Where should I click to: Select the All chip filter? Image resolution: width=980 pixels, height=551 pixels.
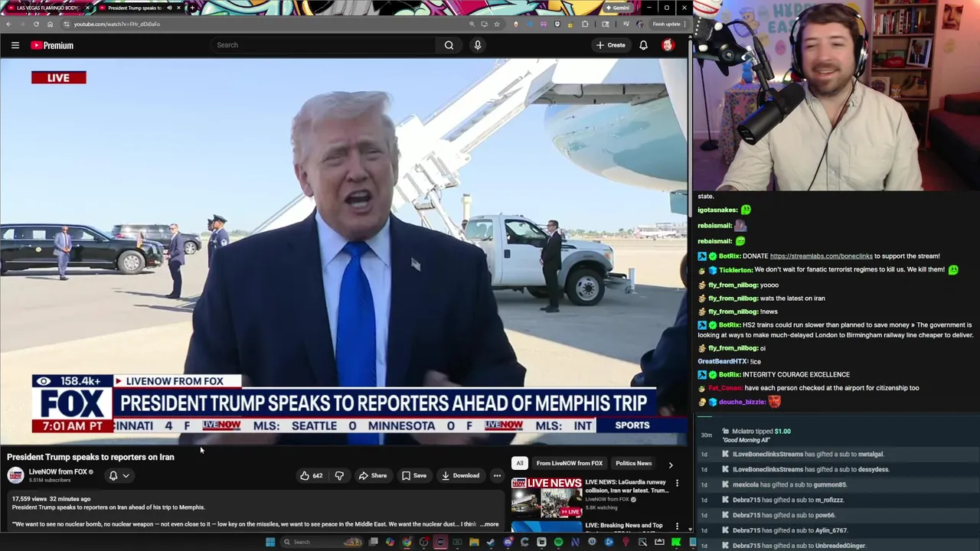tap(520, 463)
